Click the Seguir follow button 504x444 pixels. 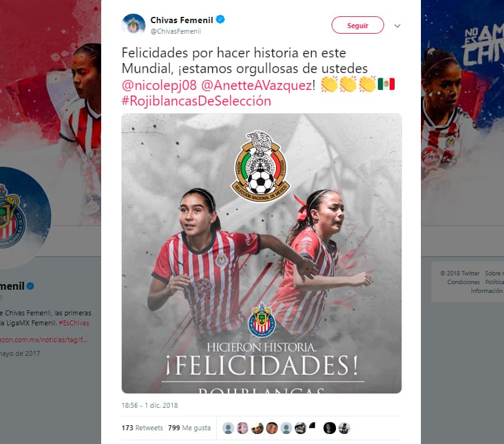tap(357, 25)
